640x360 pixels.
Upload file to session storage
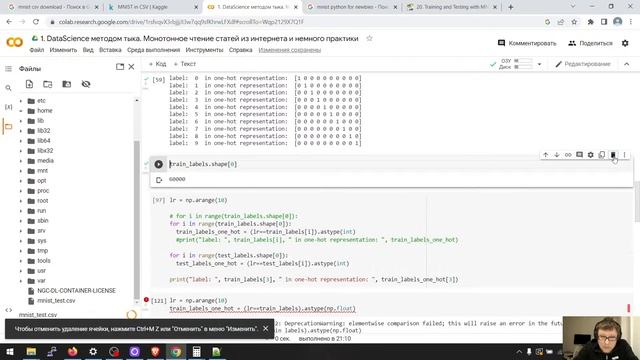point(29,84)
